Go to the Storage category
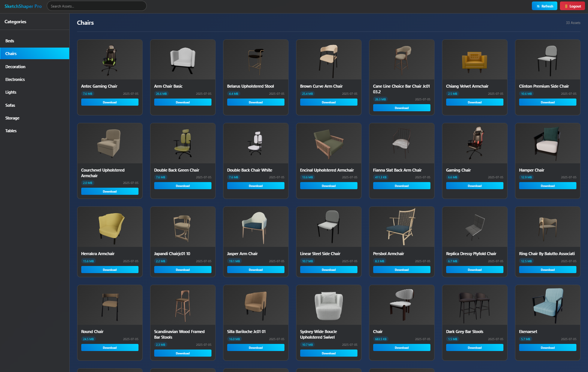 (x=35, y=118)
